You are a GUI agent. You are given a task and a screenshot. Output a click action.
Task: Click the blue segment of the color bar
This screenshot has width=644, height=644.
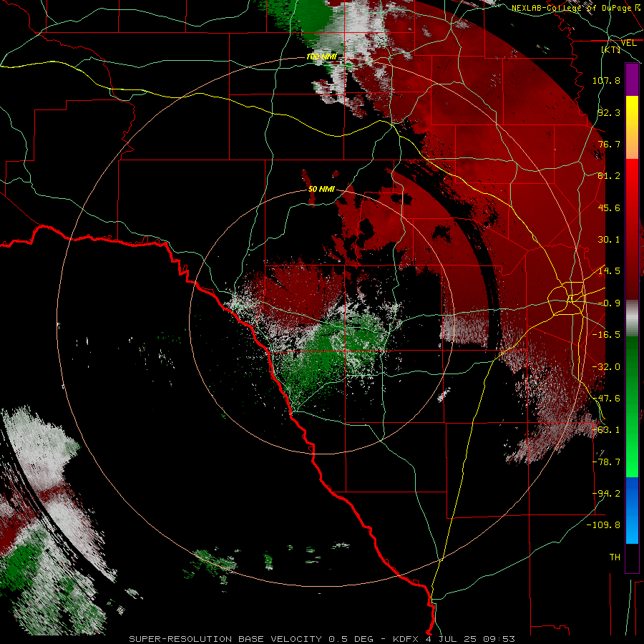632,512
